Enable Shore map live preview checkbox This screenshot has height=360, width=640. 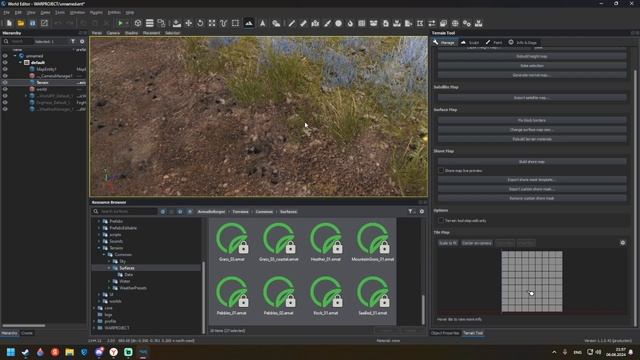click(441, 171)
